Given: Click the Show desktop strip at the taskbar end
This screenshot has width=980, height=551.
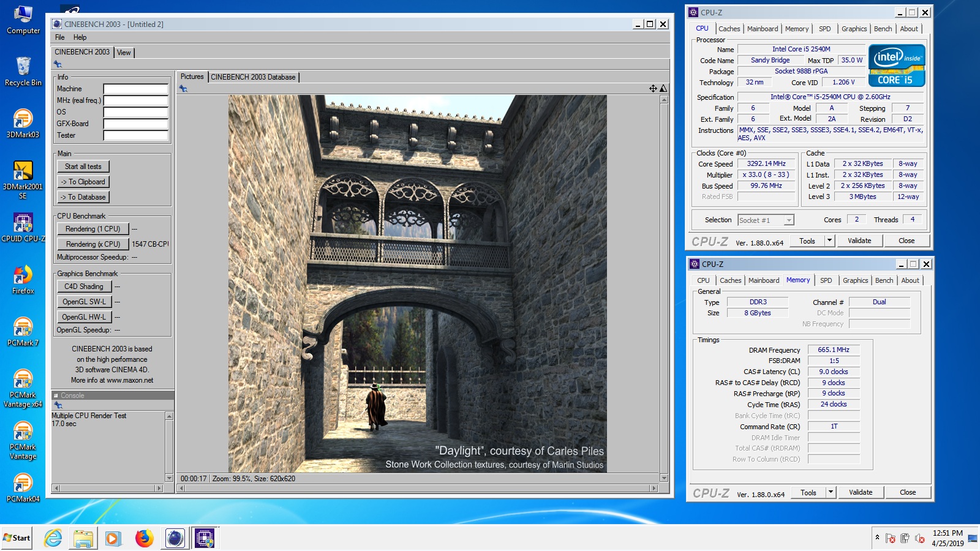Looking at the screenshot, I should click(x=972, y=538).
